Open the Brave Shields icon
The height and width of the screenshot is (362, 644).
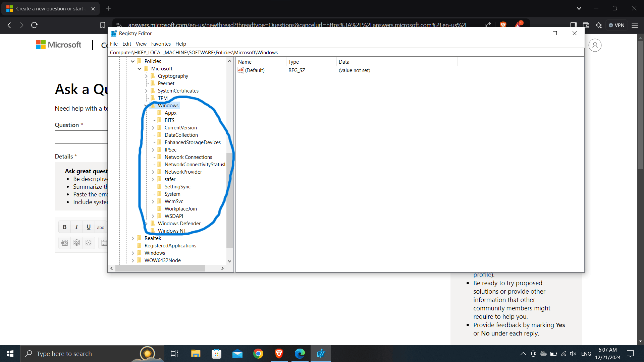click(503, 25)
